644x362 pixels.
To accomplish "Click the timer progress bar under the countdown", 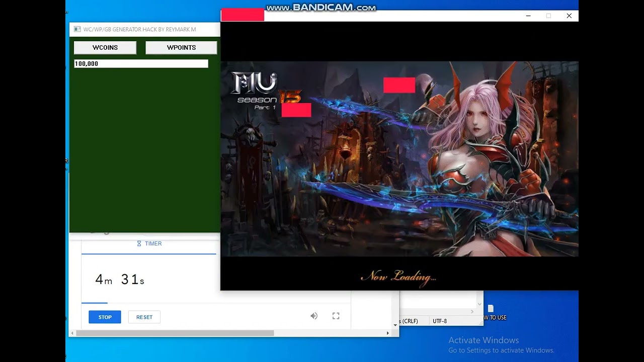I will pos(216,303).
